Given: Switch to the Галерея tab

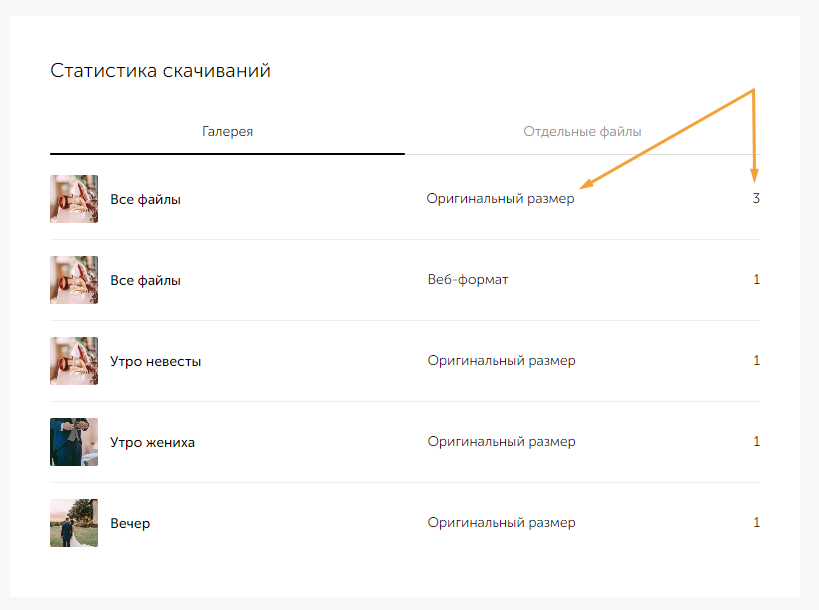Looking at the screenshot, I should tap(227, 131).
